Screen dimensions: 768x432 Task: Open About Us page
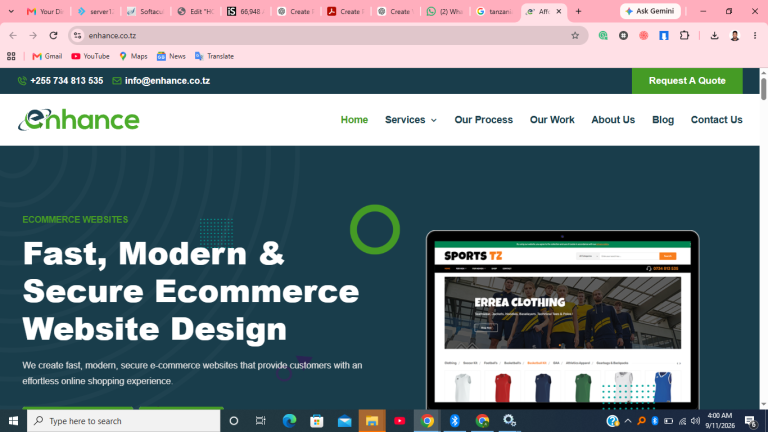tap(613, 120)
